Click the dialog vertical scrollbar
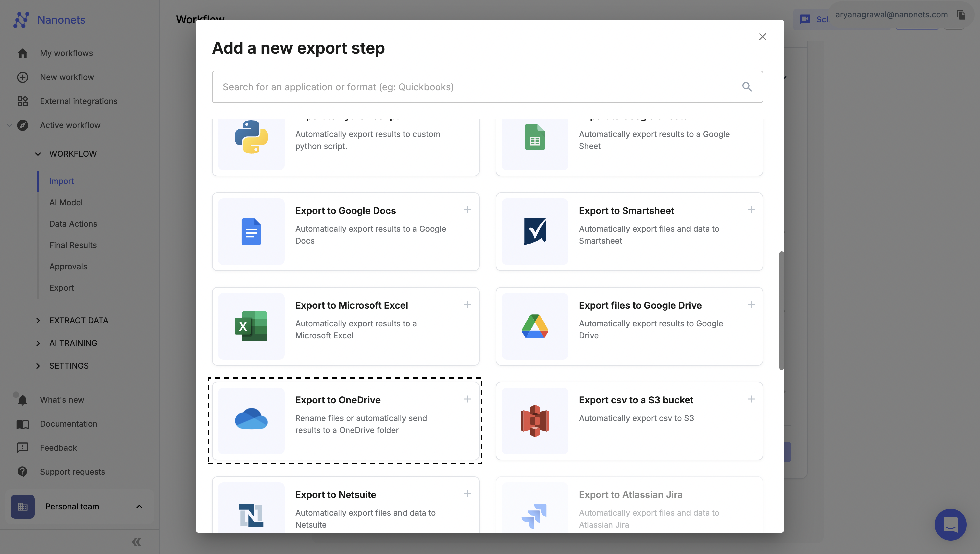This screenshot has width=980, height=554. point(781,310)
